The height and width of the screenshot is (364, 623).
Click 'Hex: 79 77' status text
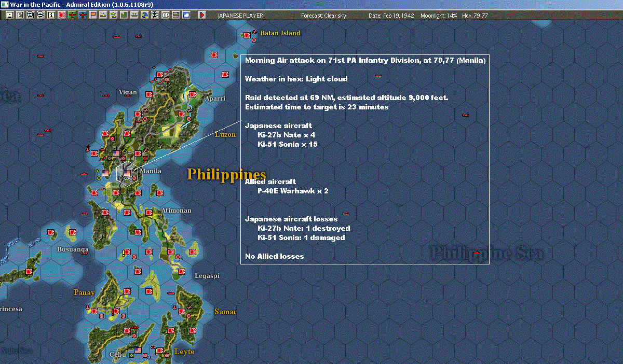(x=475, y=16)
